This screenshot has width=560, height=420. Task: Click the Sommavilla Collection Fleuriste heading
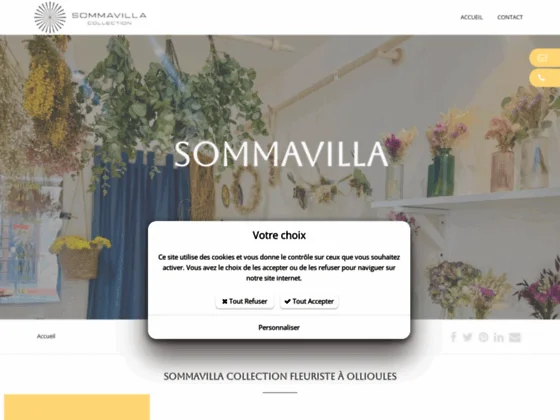(x=280, y=376)
